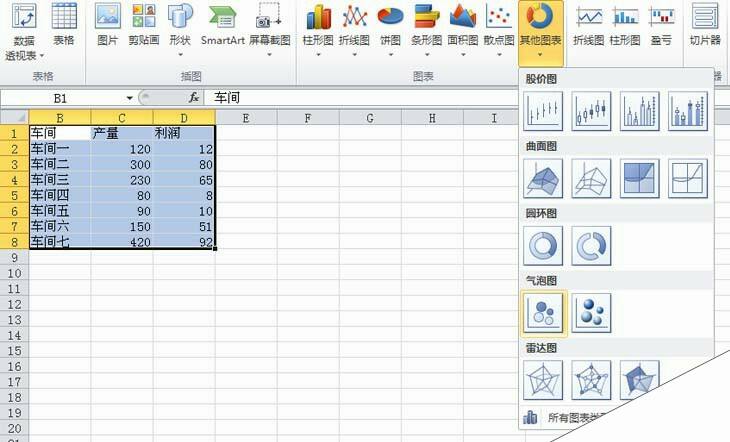Click the fx insert function button
730x442 pixels.
[x=194, y=98]
